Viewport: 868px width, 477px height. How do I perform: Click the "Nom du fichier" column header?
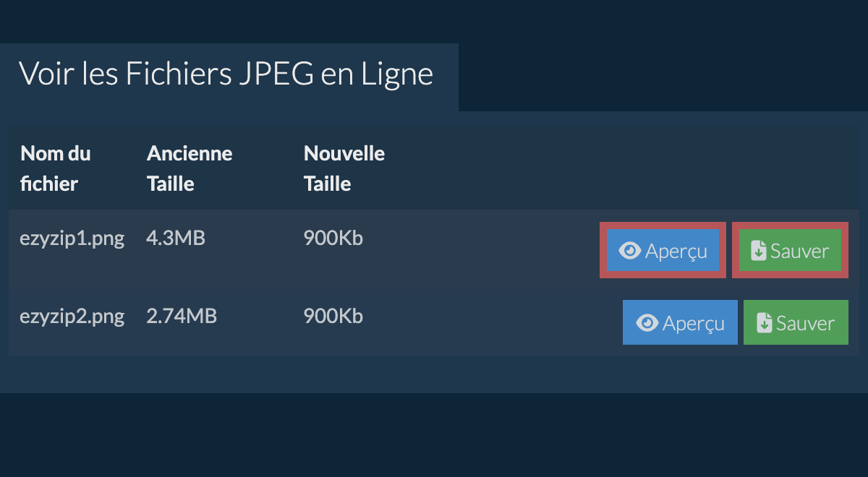coord(56,168)
